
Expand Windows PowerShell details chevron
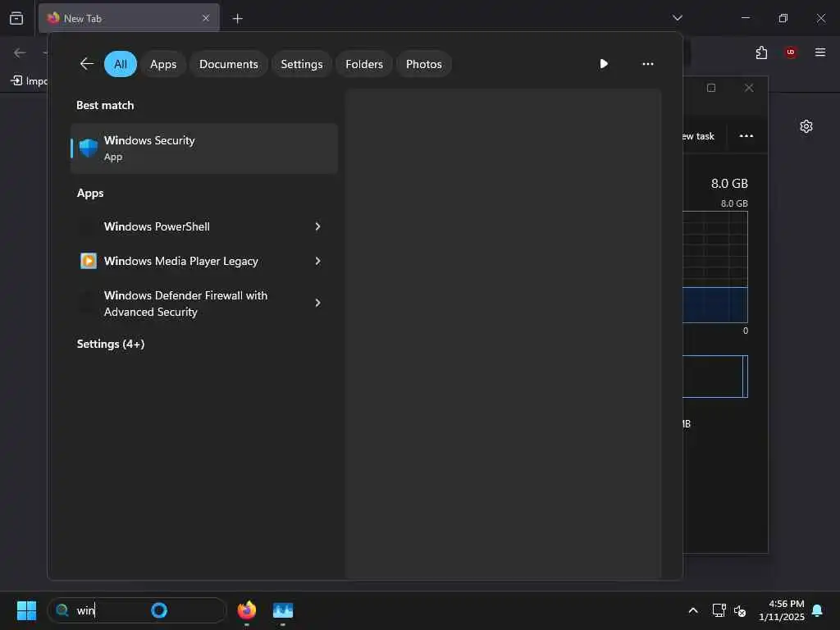(317, 226)
